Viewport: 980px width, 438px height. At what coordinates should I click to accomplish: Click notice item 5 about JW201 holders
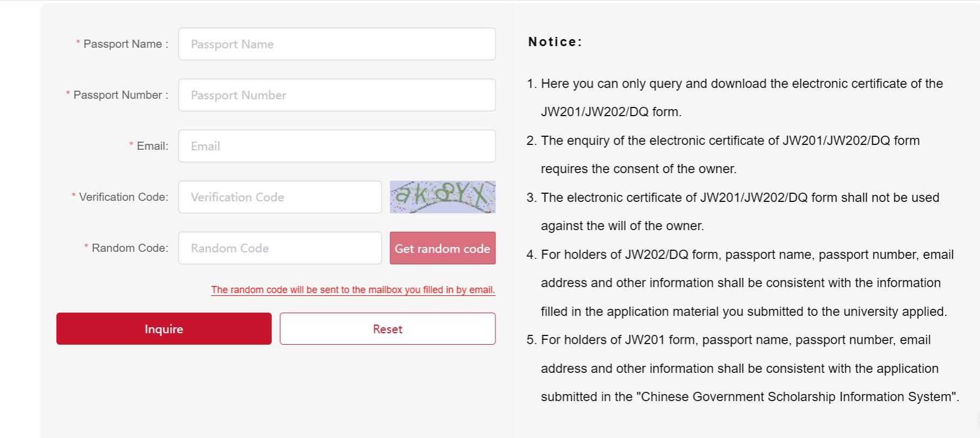[x=743, y=368]
